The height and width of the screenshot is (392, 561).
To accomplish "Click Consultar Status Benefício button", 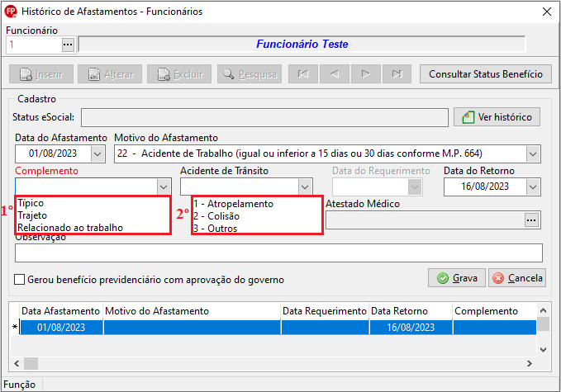I will tap(485, 74).
